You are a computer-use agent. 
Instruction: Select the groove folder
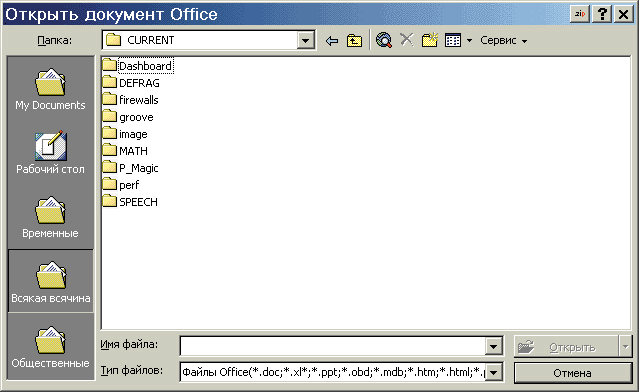tap(128, 117)
